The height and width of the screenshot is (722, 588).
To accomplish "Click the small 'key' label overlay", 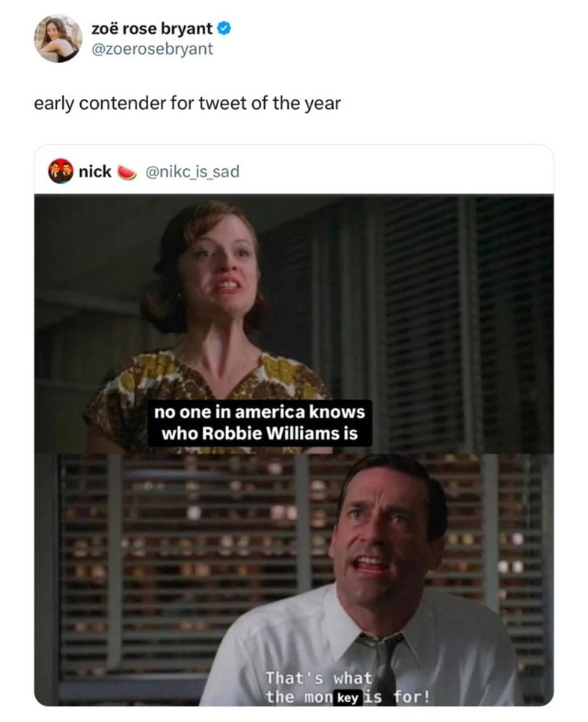I will (348, 697).
